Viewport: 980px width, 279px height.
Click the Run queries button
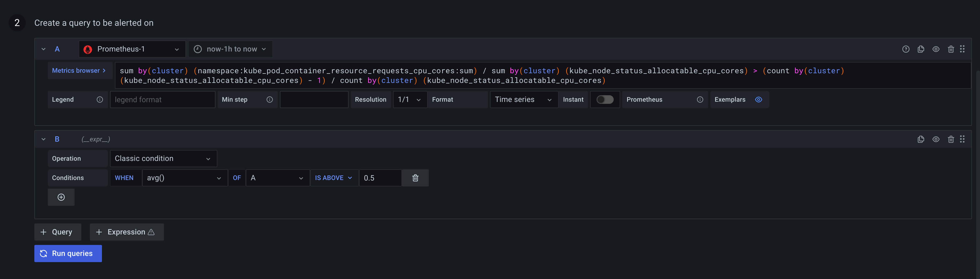(68, 253)
